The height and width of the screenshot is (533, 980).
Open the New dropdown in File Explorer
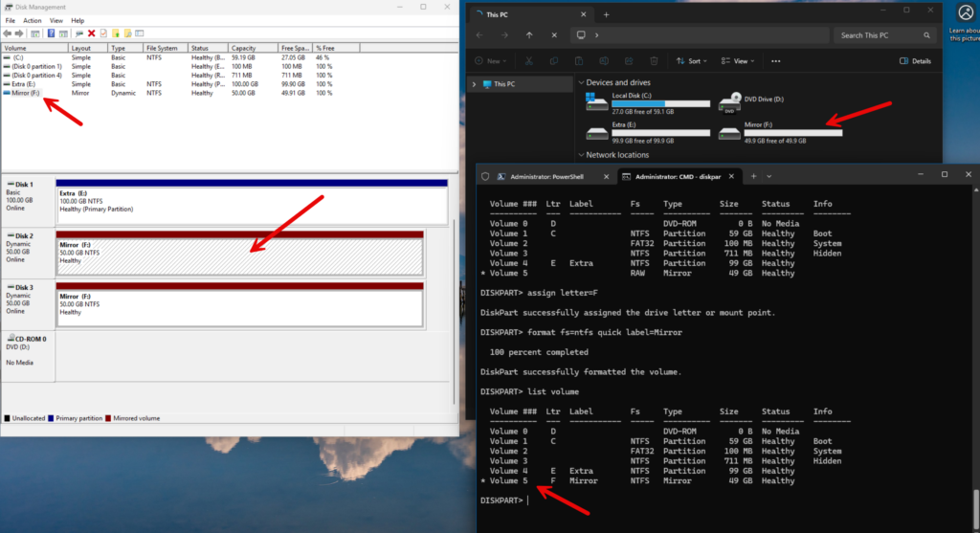click(x=491, y=61)
